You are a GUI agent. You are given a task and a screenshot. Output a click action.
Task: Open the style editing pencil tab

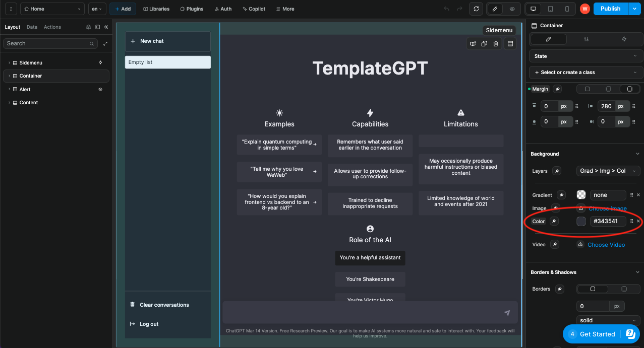click(x=548, y=39)
